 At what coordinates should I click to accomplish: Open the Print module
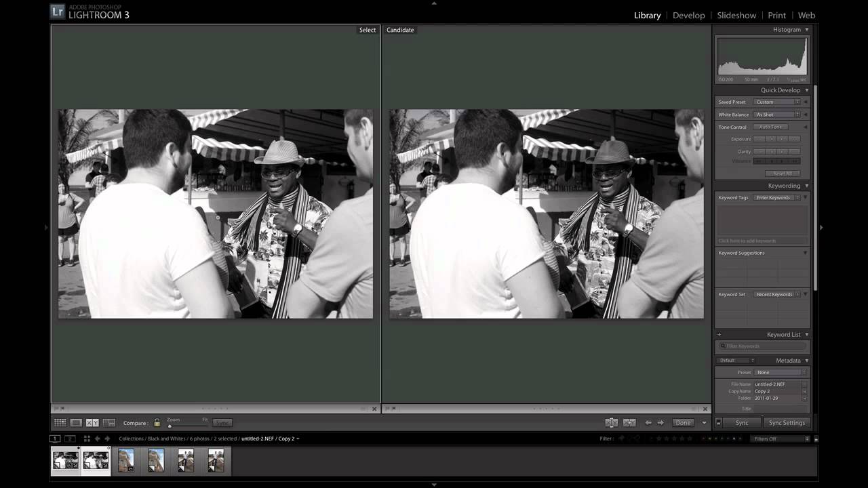tap(777, 15)
